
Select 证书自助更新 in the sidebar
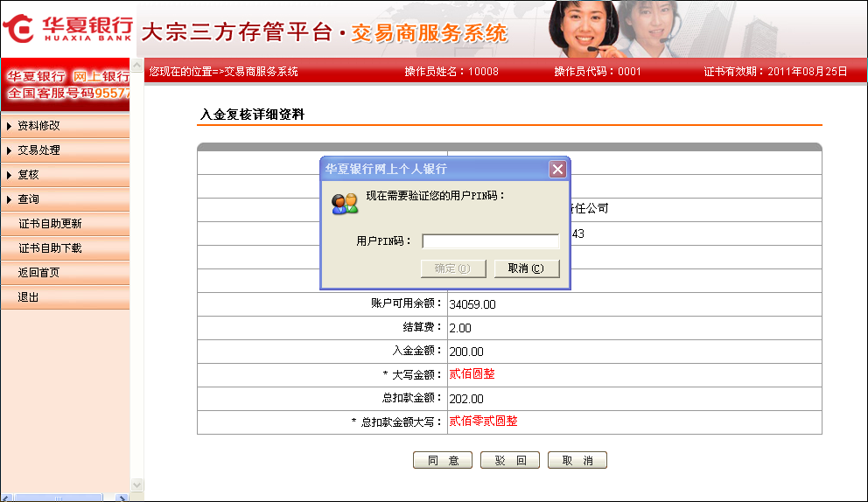click(x=66, y=224)
